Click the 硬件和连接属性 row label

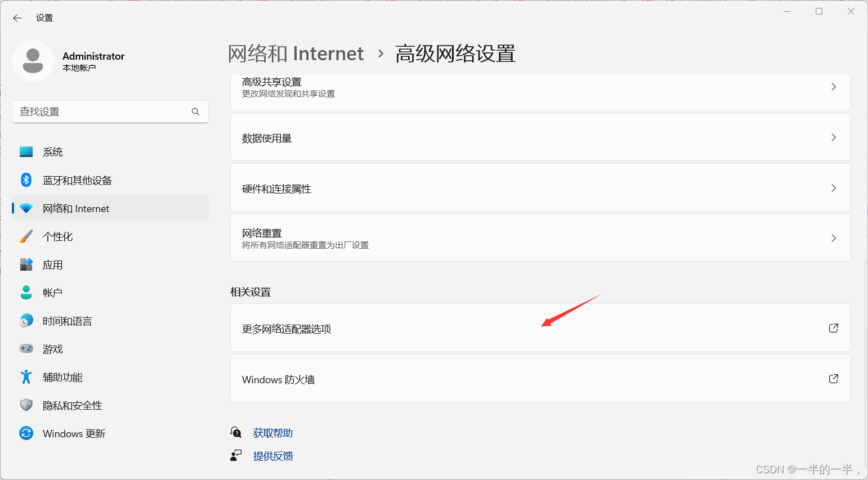pos(277,189)
